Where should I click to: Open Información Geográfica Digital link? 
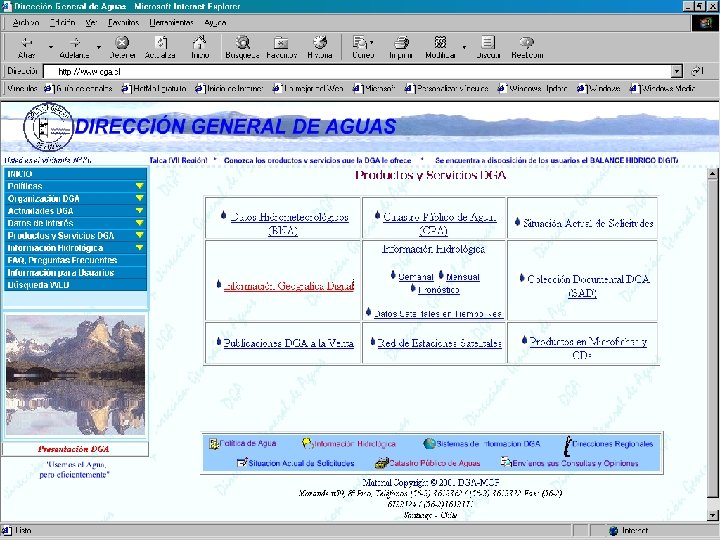(x=289, y=286)
